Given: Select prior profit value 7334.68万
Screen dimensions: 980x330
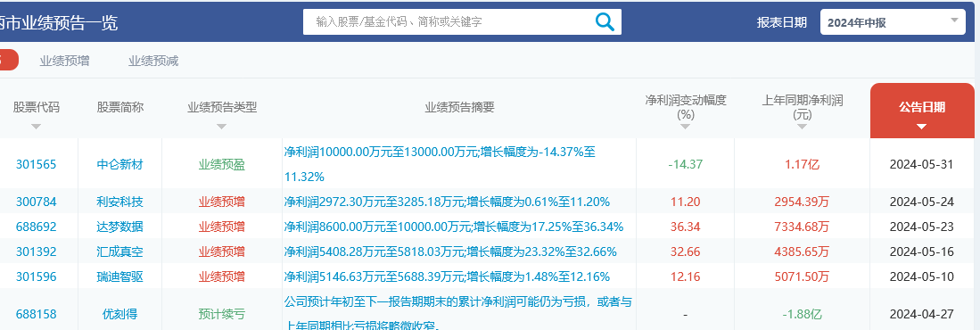Looking at the screenshot, I should point(803,227).
